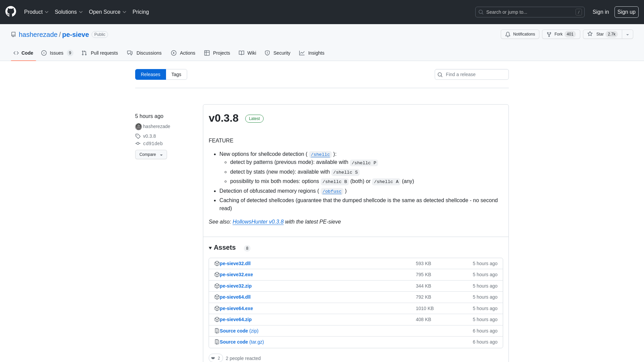This screenshot has height=362, width=644.
Task: Expand the Solutions menu
Action: pyautogui.click(x=68, y=12)
